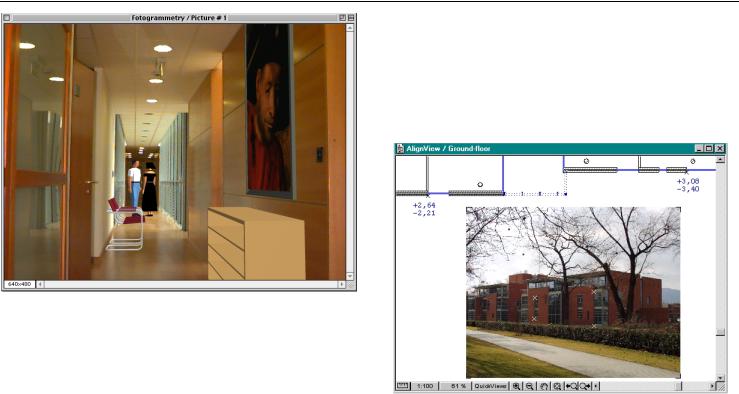Click the Zoom In magnifier in AlignView
Screen dimensions: 739x394
pyautogui.click(x=517, y=386)
